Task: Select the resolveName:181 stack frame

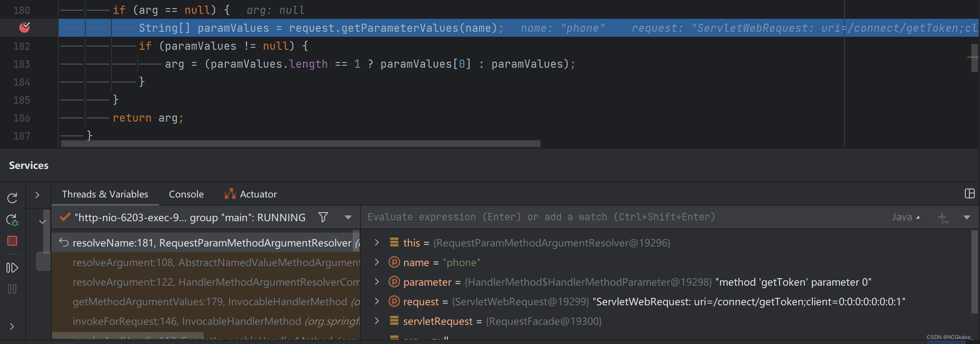Action: point(206,243)
